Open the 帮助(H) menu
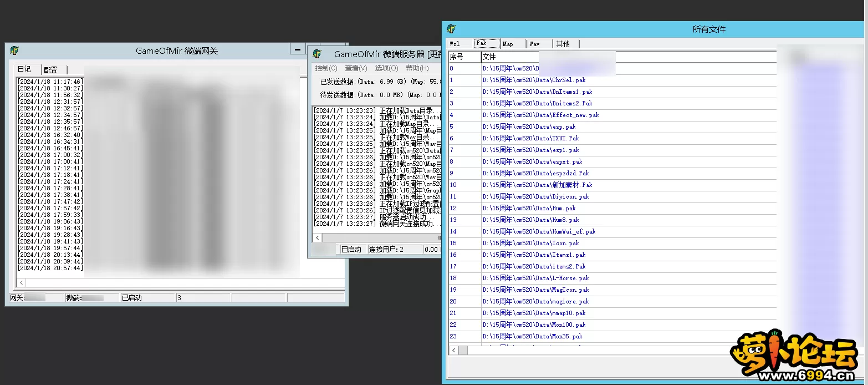 tap(417, 68)
